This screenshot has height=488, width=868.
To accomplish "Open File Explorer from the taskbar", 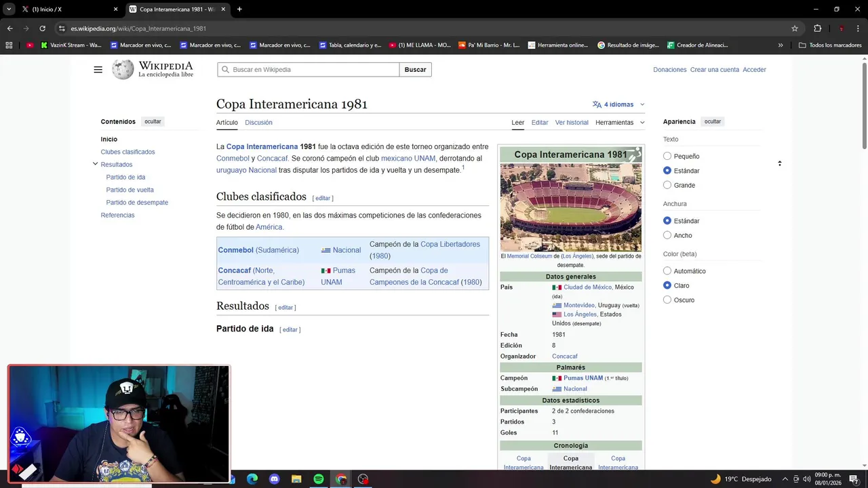I will click(296, 479).
